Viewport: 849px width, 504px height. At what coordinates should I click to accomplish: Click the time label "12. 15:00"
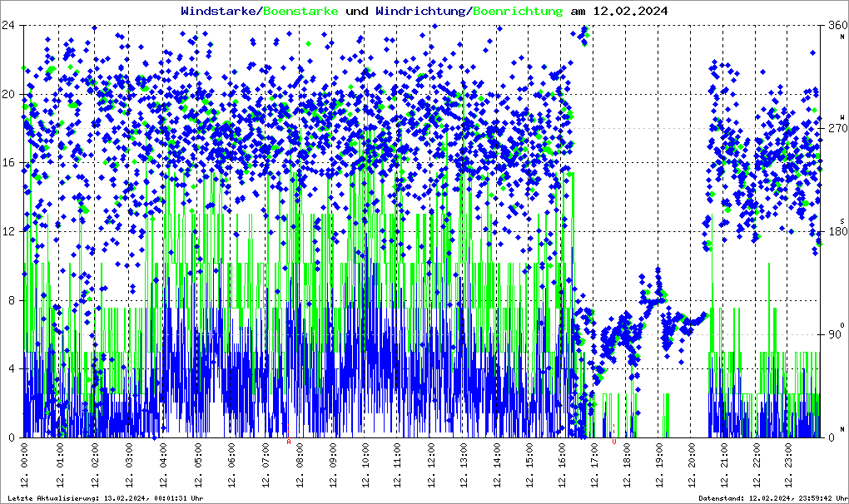tap(529, 464)
